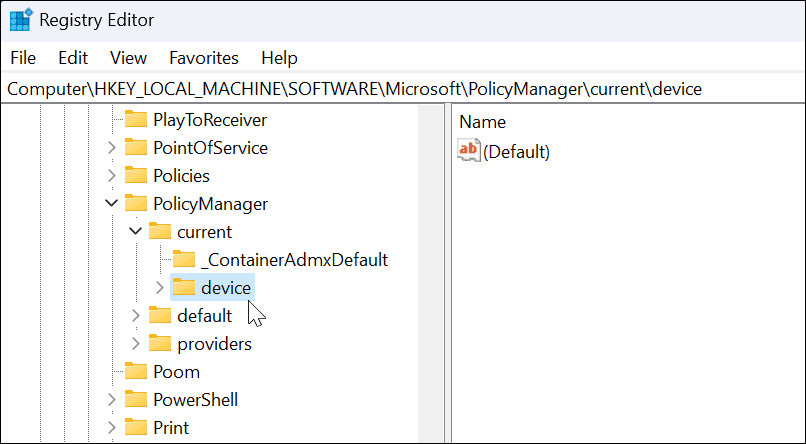Image resolution: width=806 pixels, height=444 pixels.
Task: Open the Favorites menu
Action: click(x=204, y=58)
